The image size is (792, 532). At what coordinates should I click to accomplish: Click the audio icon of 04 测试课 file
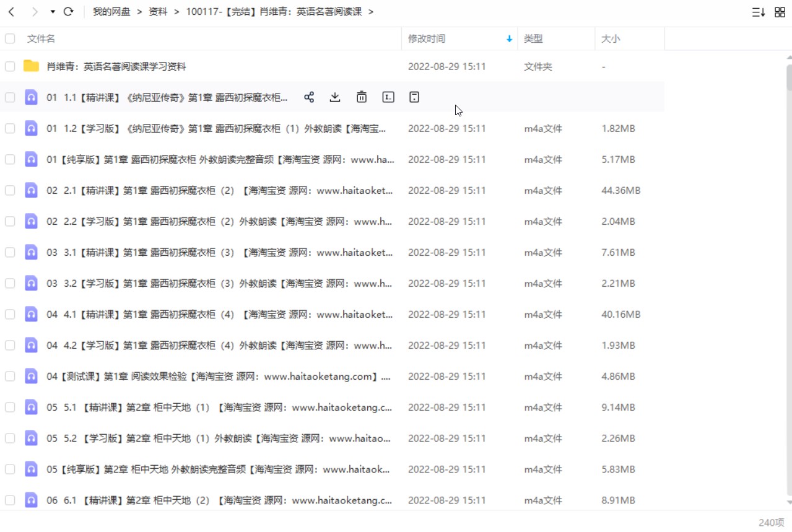[x=31, y=376]
